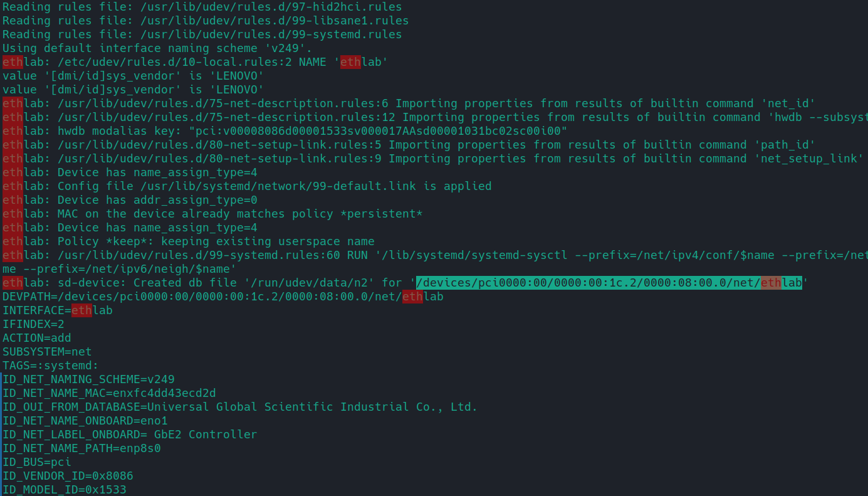Click the highlighted /devices/pci0000:00 path selection
This screenshot has height=496, width=868.
[x=608, y=283]
